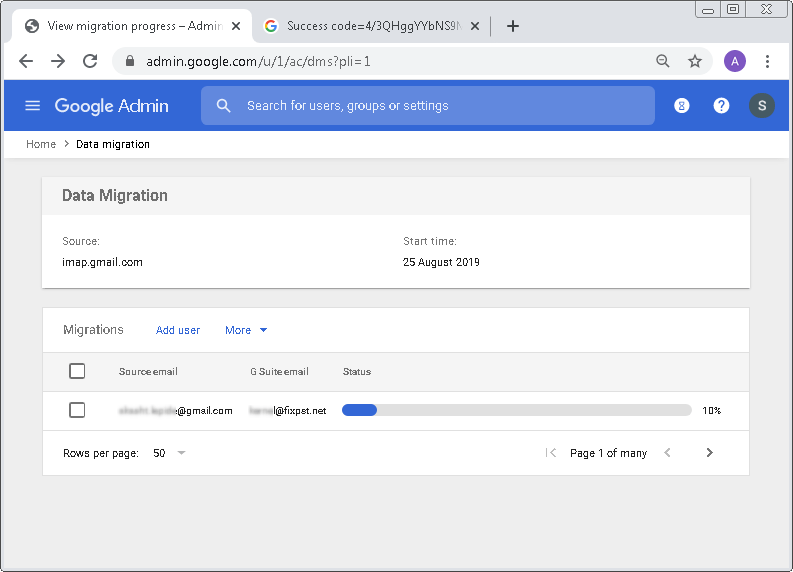Click the imap.gmail.com source value
The height and width of the screenshot is (572, 793).
click(x=102, y=262)
